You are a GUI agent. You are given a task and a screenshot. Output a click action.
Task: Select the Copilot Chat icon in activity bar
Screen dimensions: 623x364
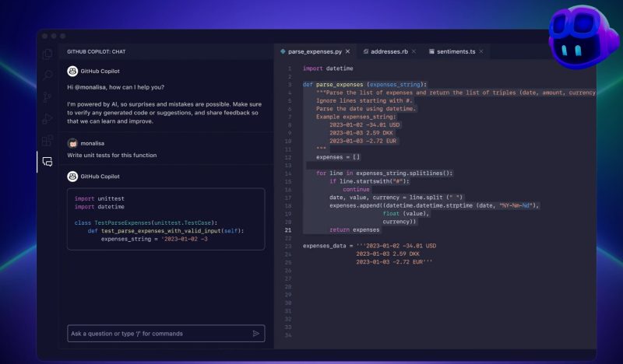click(x=48, y=162)
